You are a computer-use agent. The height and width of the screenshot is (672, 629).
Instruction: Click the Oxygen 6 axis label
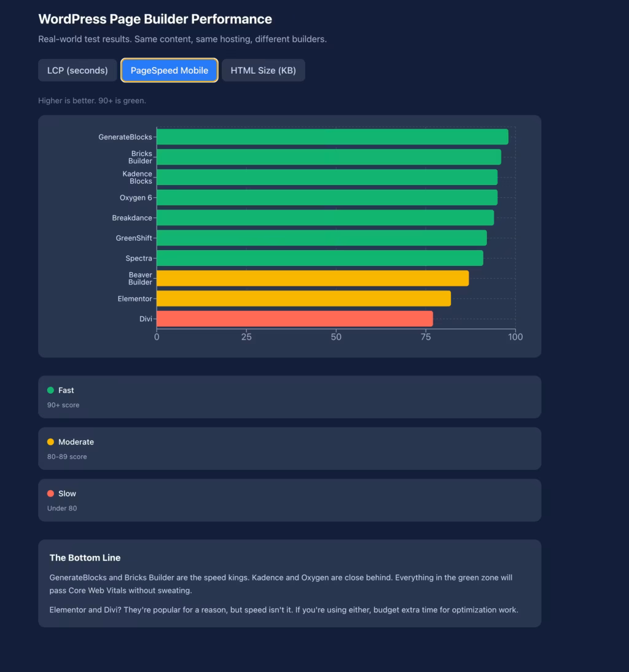tap(136, 197)
